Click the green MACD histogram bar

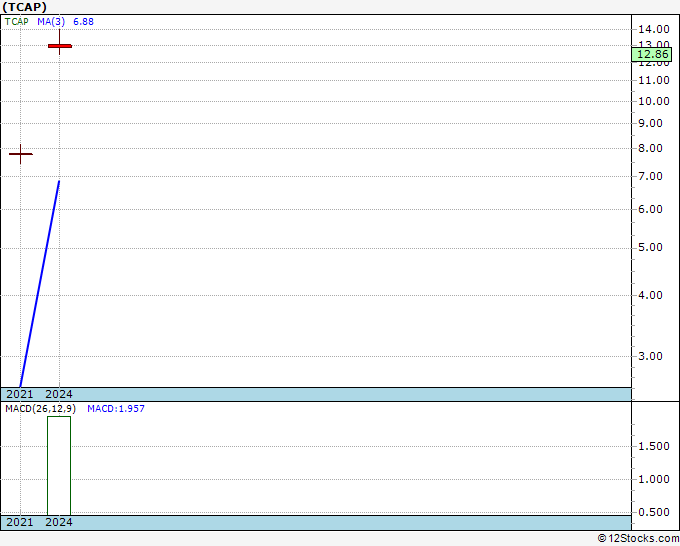pyautogui.click(x=59, y=465)
